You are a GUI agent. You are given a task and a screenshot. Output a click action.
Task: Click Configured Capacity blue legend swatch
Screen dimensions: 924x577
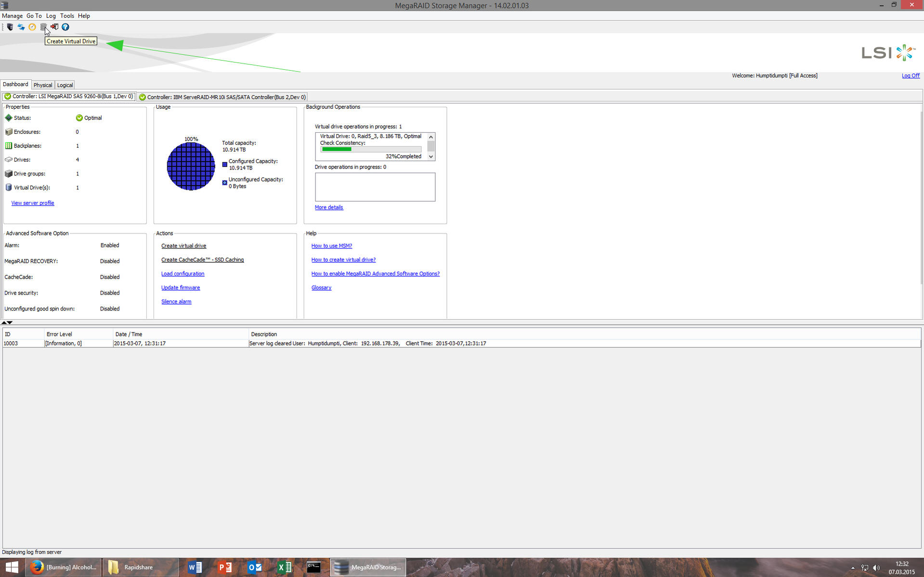(224, 165)
